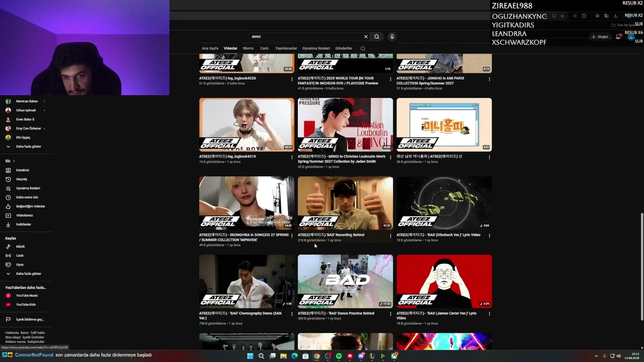644x362 pixels.
Task: Open Efe Uygaç subscription channel
Action: [23, 137]
